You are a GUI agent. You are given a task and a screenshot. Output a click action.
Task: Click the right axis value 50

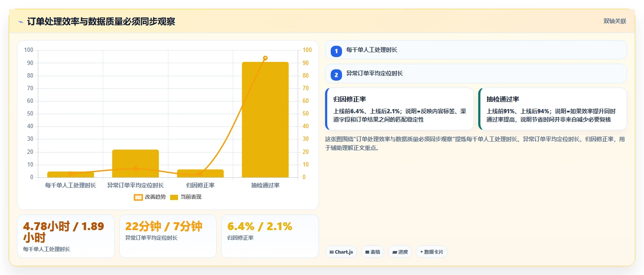tap(305, 114)
